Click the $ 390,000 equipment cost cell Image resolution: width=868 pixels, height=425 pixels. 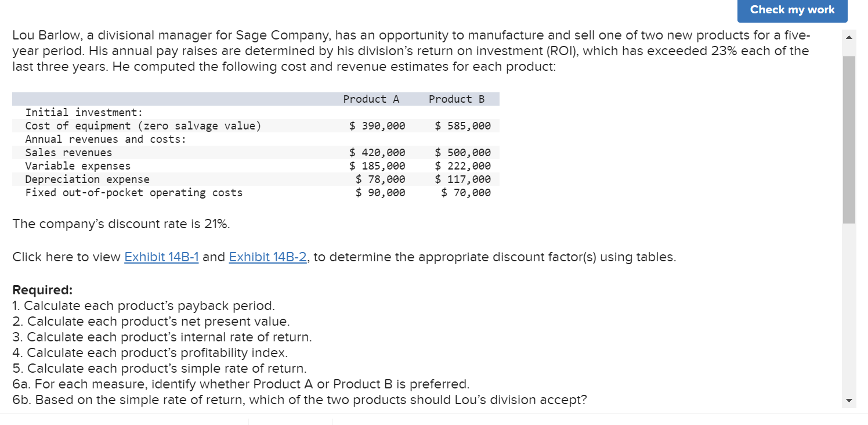coord(377,126)
